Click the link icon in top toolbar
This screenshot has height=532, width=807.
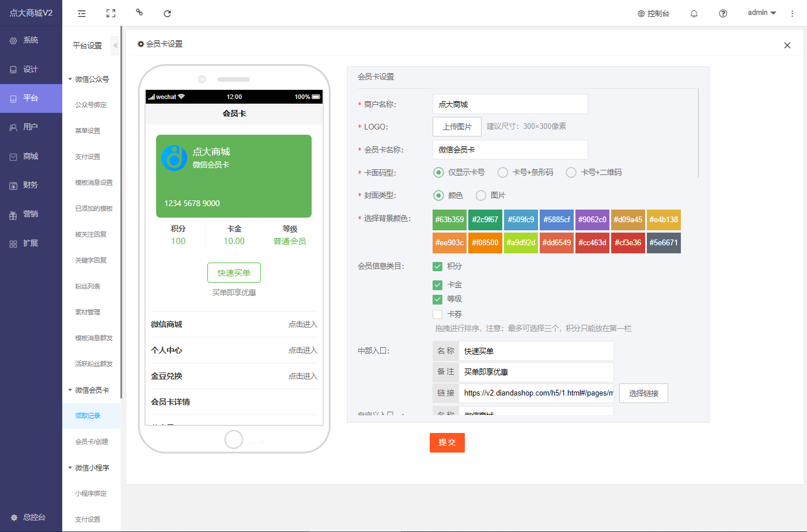pos(139,12)
